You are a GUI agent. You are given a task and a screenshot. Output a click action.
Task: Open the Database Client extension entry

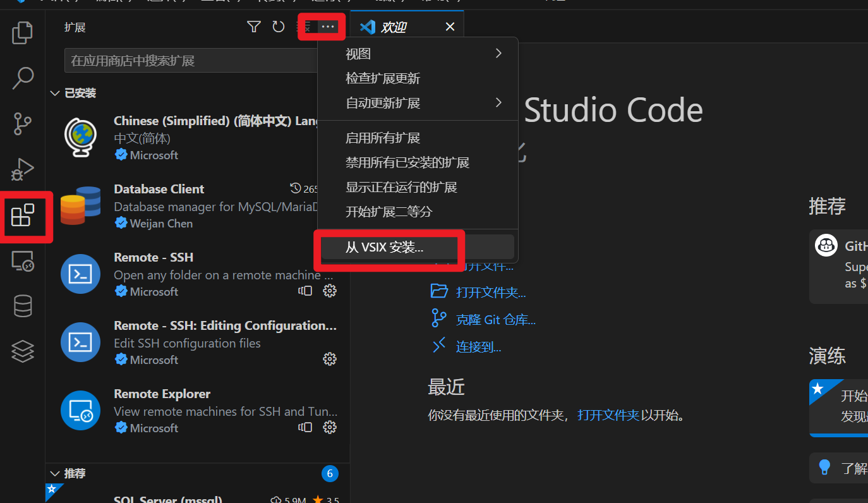click(x=198, y=205)
